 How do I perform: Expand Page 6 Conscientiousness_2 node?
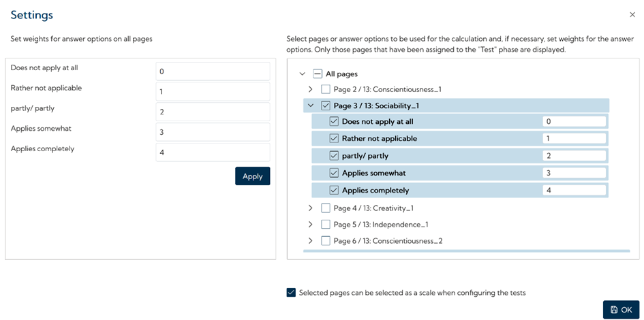pos(311,241)
